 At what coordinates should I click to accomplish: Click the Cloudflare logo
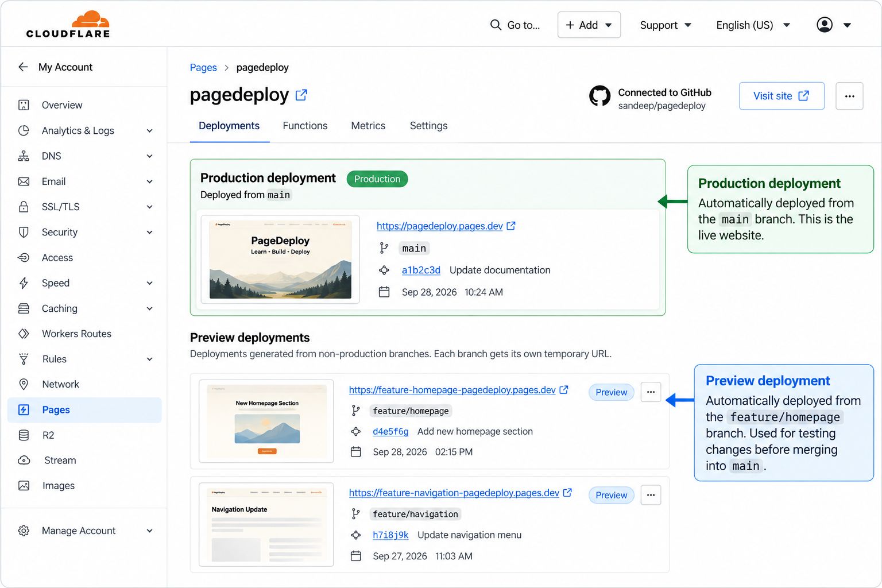tap(68, 25)
